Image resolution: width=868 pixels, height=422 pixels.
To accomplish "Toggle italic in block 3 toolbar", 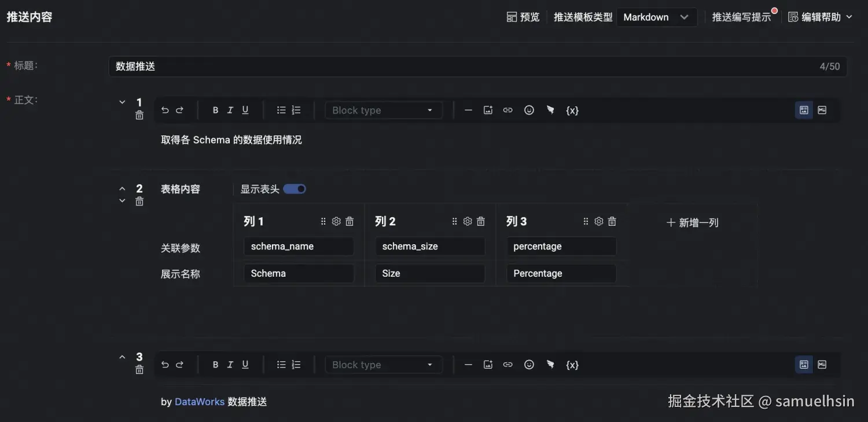I will click(x=230, y=365).
